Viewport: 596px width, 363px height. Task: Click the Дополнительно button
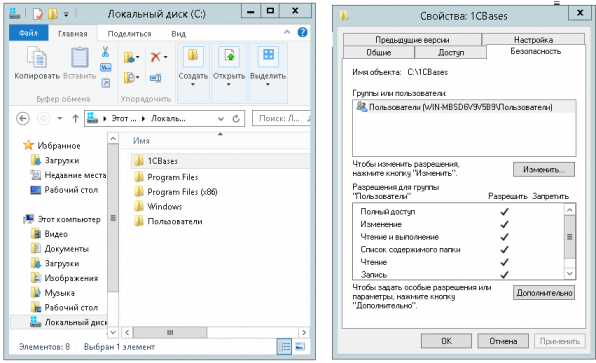pos(544,293)
